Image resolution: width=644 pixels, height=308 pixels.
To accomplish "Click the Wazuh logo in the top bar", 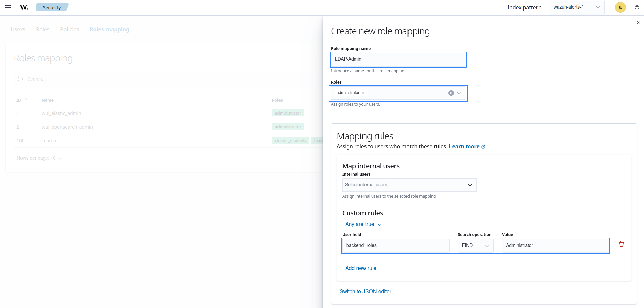I will point(24,7).
